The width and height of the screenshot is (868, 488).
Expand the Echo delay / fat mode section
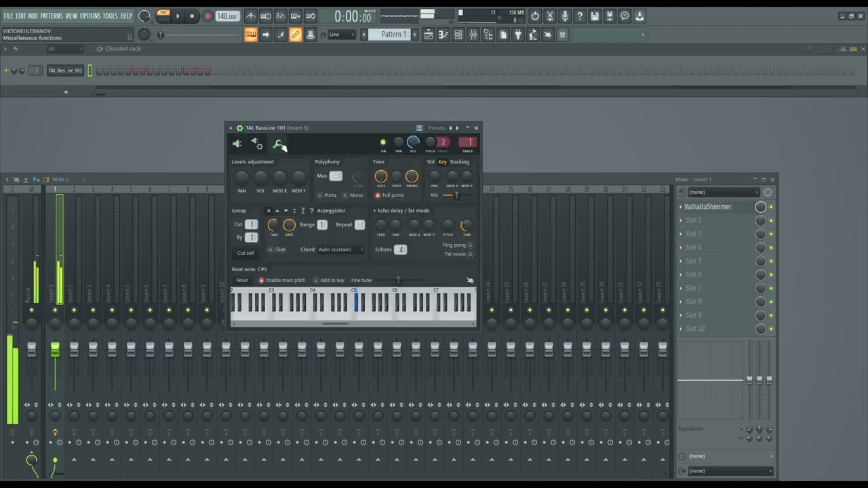[374, 211]
